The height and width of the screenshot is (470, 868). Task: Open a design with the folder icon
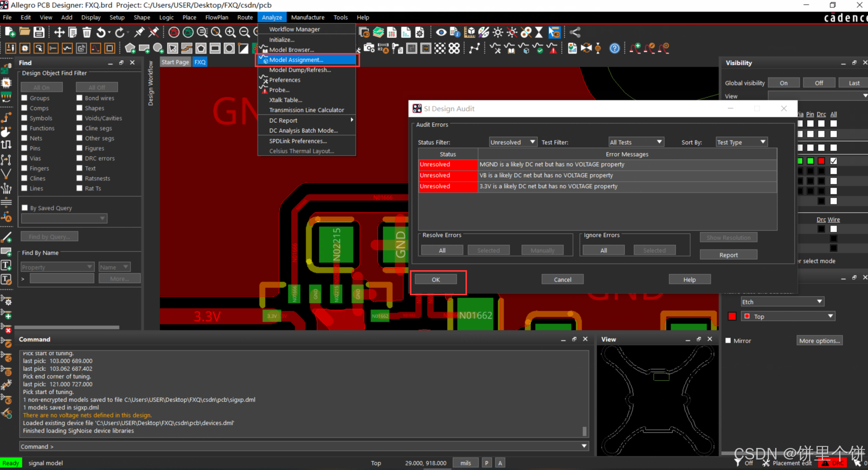25,32
